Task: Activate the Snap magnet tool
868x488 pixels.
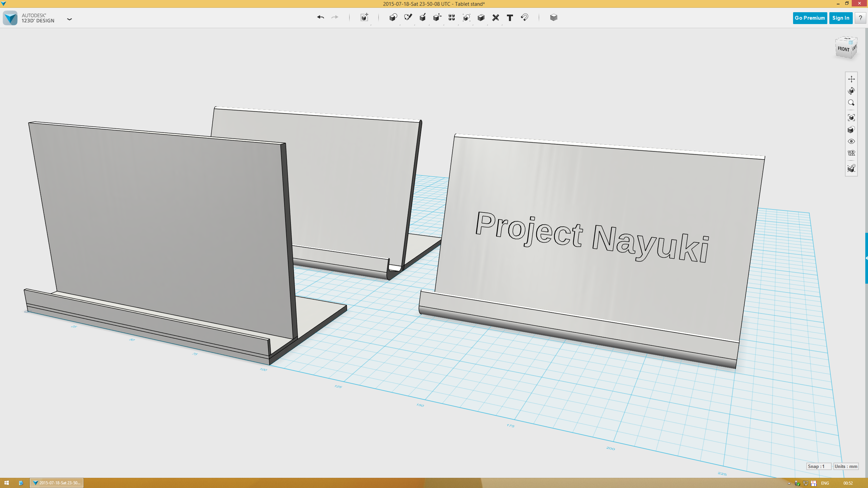Action: (x=525, y=18)
